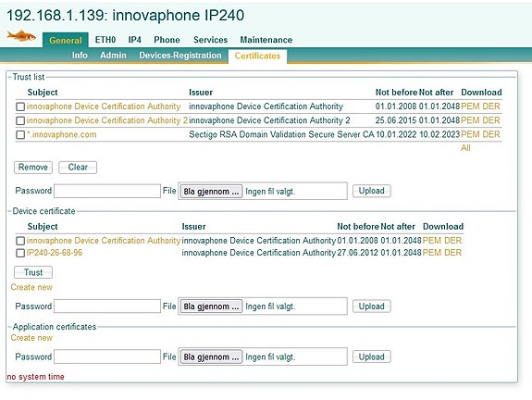Focus the Application certificates Password field

pyautogui.click(x=107, y=356)
